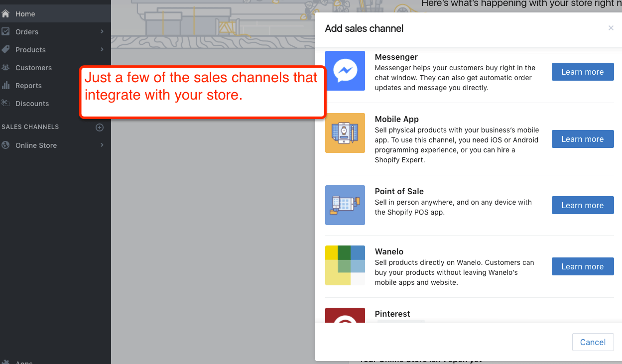Click the Messenger channel title
622x364 pixels.
(x=396, y=57)
